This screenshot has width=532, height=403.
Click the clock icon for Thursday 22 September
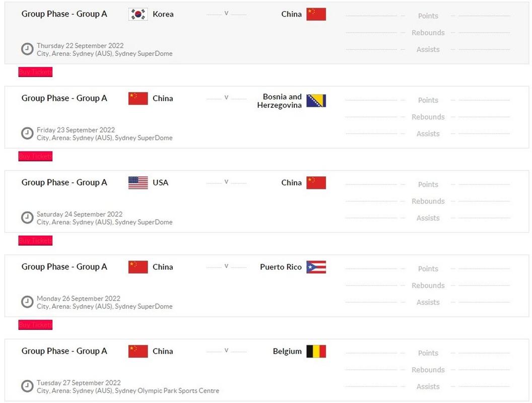pos(27,49)
